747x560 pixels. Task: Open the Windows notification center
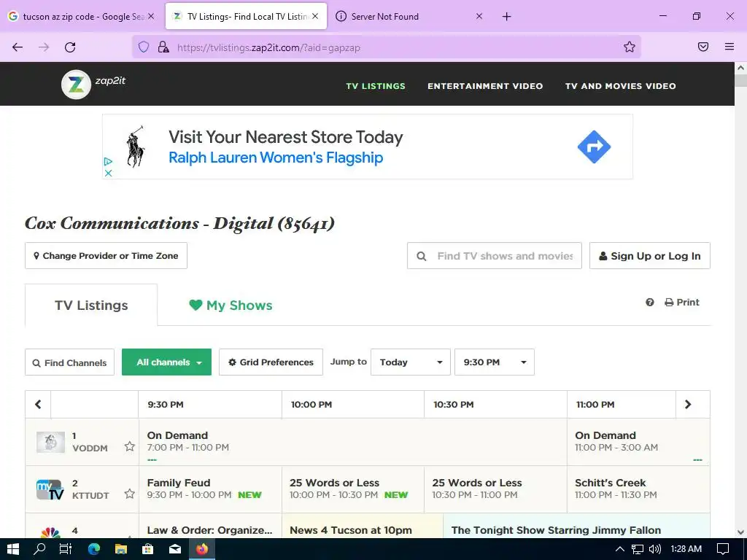pos(723,549)
